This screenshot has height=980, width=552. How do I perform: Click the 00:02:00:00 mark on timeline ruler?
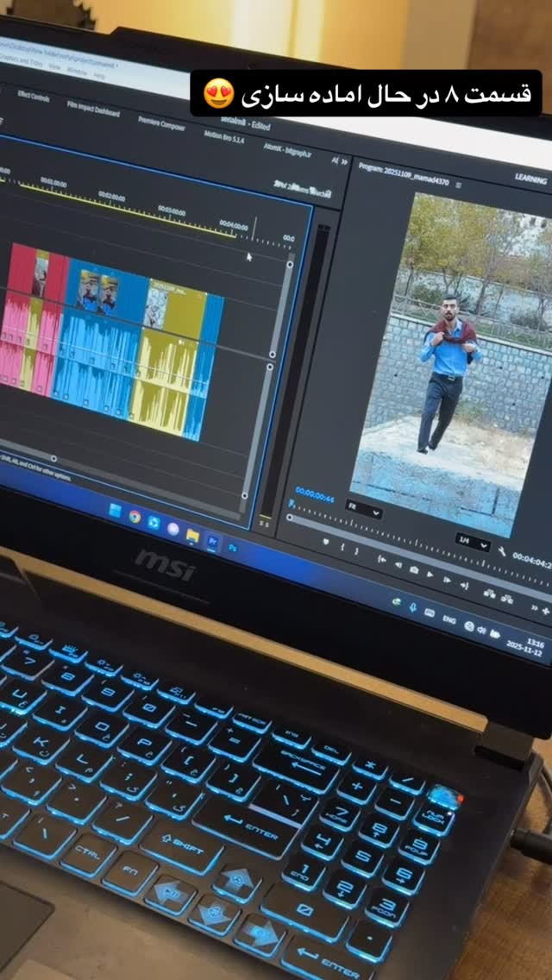point(111,196)
